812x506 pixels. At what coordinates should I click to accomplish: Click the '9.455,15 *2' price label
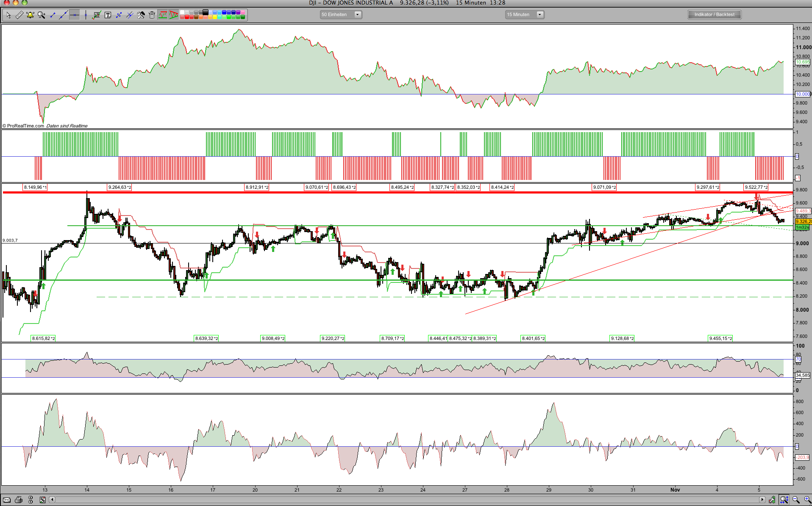[720, 338]
